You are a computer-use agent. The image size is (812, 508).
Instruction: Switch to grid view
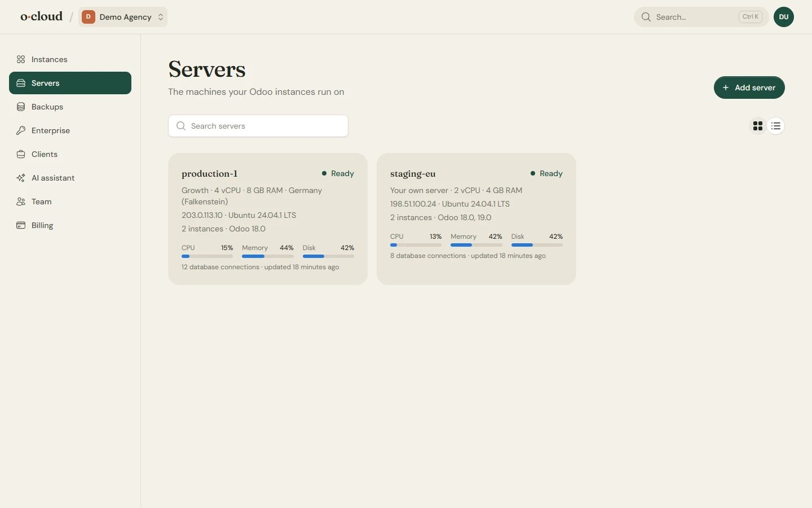[x=758, y=126]
